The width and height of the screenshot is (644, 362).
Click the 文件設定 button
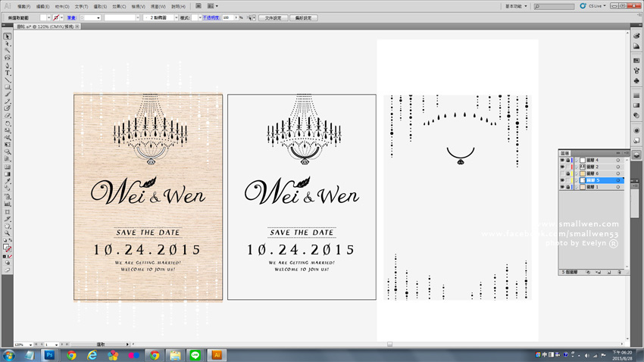(x=273, y=17)
